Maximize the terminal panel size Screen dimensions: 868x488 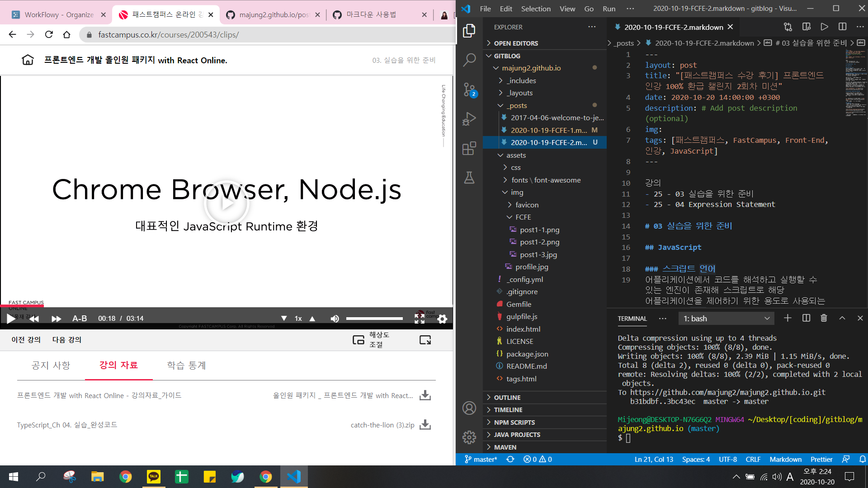tap(842, 318)
